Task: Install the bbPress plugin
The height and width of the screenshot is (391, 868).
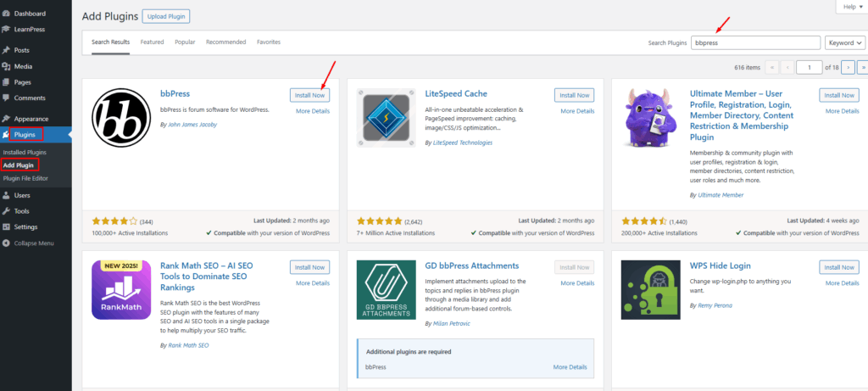Action: pyautogui.click(x=309, y=95)
